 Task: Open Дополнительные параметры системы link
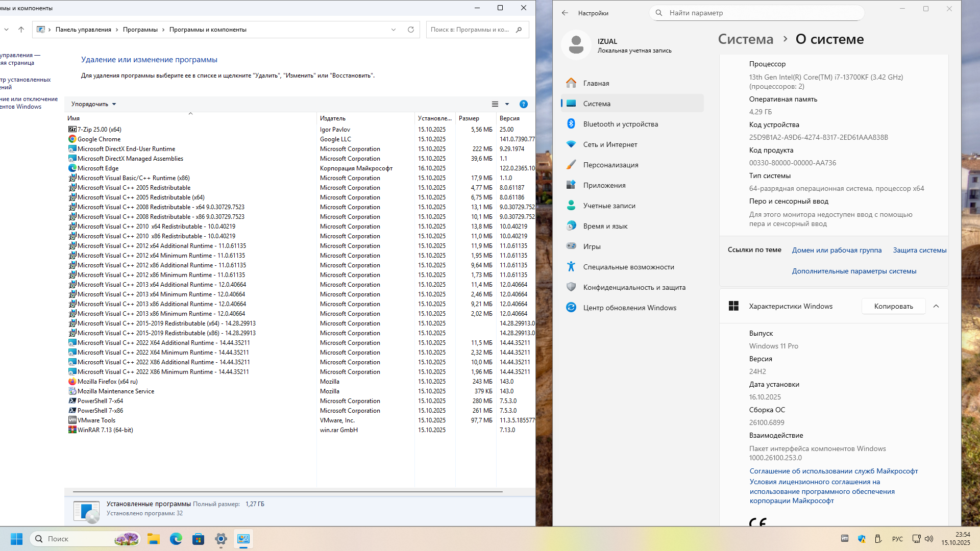click(854, 271)
